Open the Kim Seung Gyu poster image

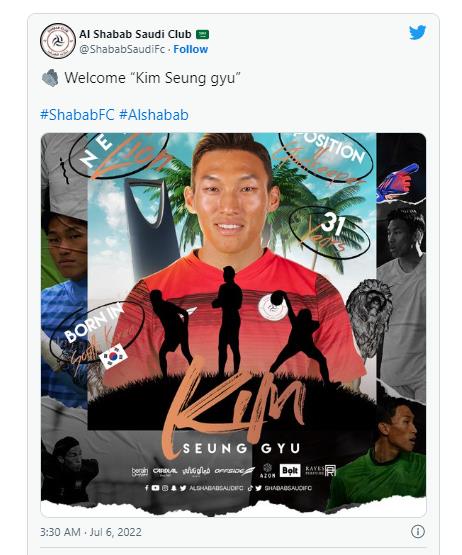233,324
